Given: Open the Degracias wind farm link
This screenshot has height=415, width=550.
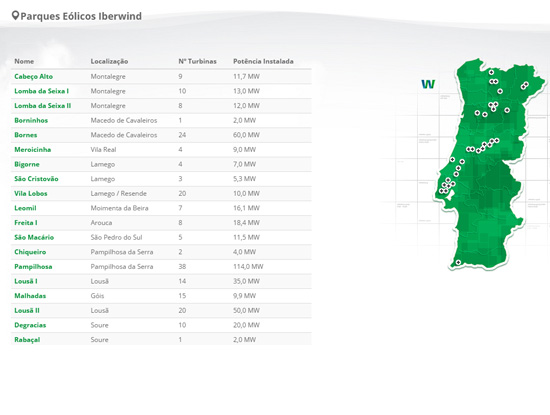Looking at the screenshot, I should coord(30,325).
